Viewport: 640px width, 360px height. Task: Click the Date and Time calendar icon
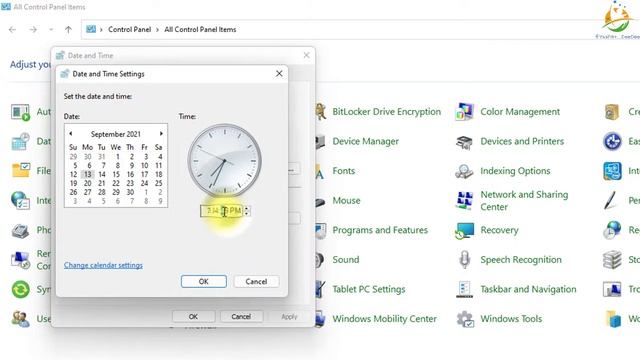20,141
